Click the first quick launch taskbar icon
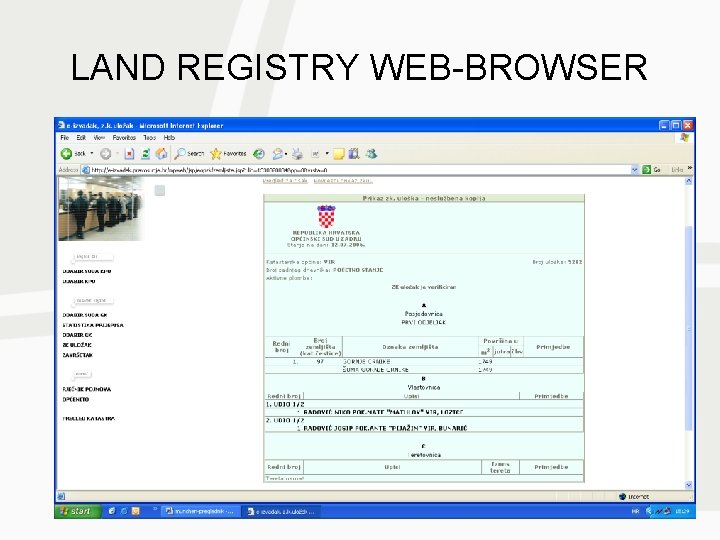The image size is (720, 540). (x=112, y=511)
